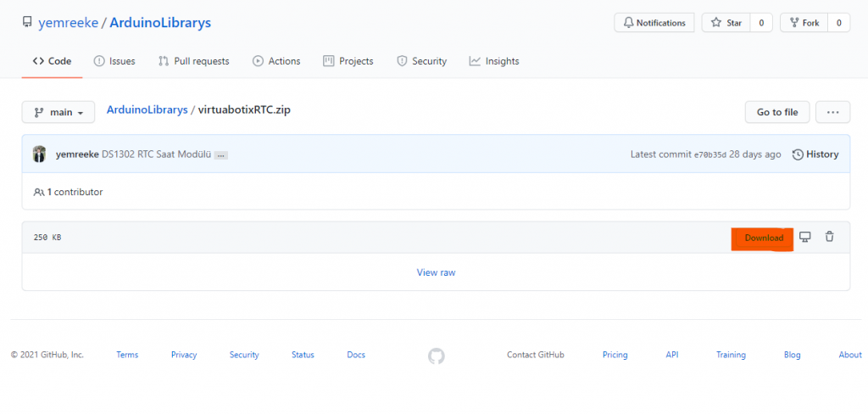The height and width of the screenshot is (415, 868).
Task: Switch to the Pull requests tab
Action: point(194,61)
